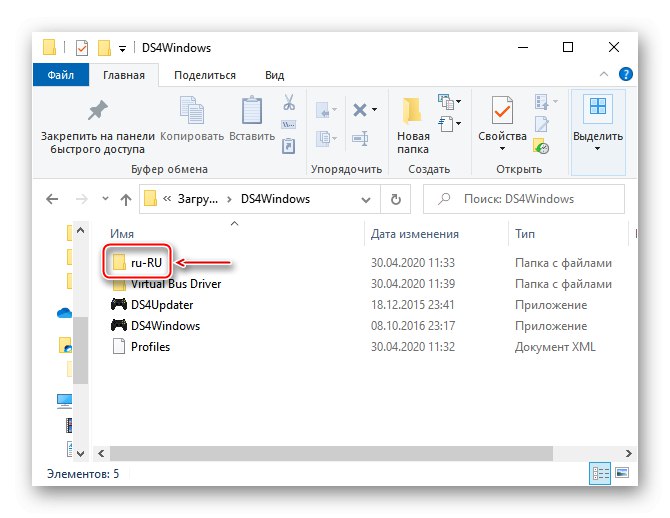Screen dimensions: 670x518
Task: Select the Profiles XML document
Action: (x=141, y=347)
